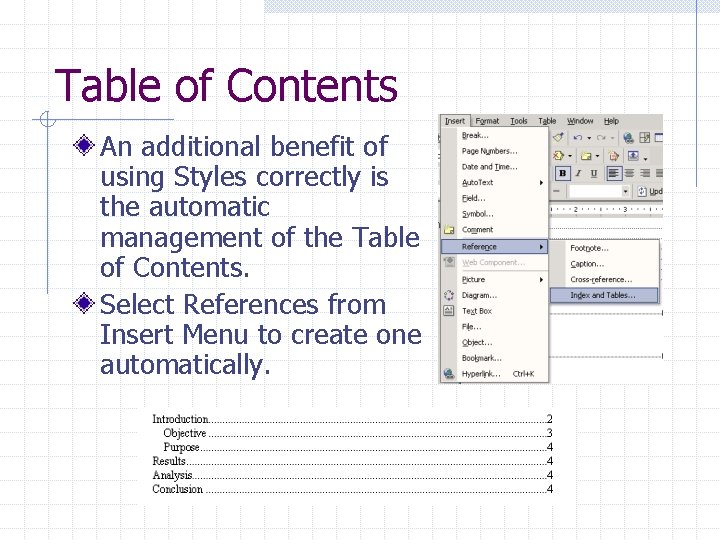Expand the AutoText submenu arrow
Screen dimensions: 720x540
coord(541,183)
